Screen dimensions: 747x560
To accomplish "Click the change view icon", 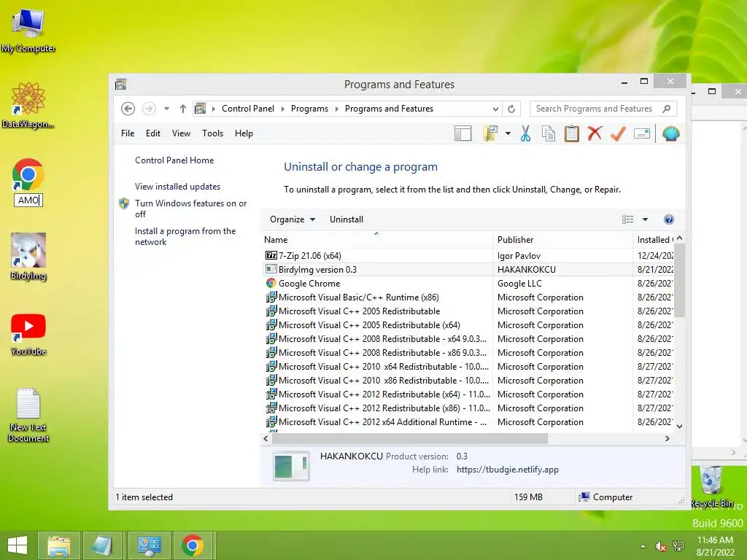I will [628, 219].
